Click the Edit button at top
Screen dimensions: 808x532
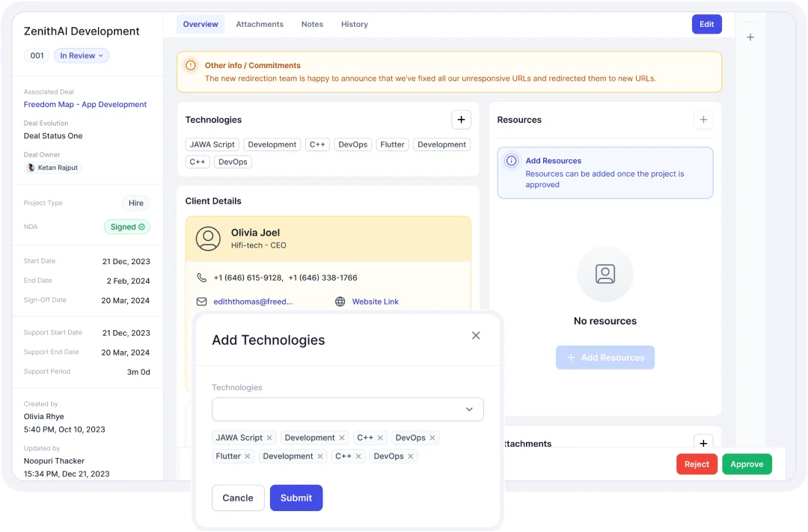tap(707, 24)
